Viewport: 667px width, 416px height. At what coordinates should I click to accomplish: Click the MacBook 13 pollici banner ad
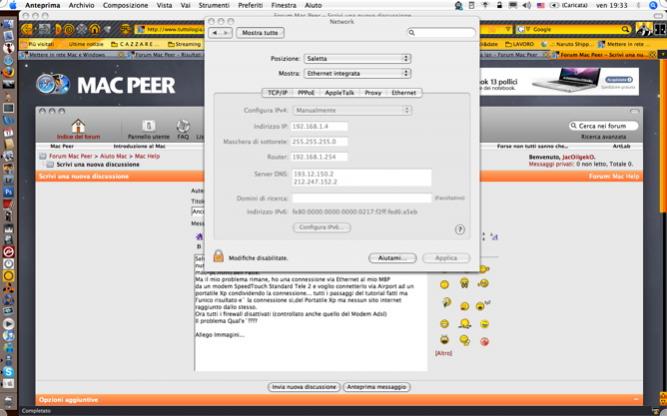click(x=559, y=82)
